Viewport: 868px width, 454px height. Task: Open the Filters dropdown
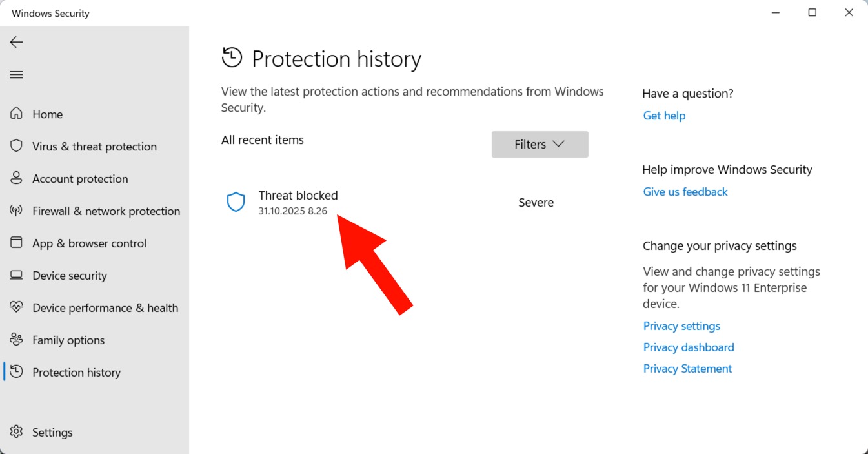tap(540, 145)
